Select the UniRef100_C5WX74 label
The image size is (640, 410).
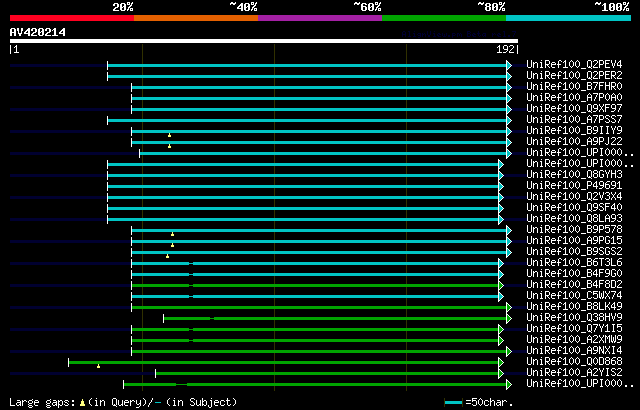point(574,296)
